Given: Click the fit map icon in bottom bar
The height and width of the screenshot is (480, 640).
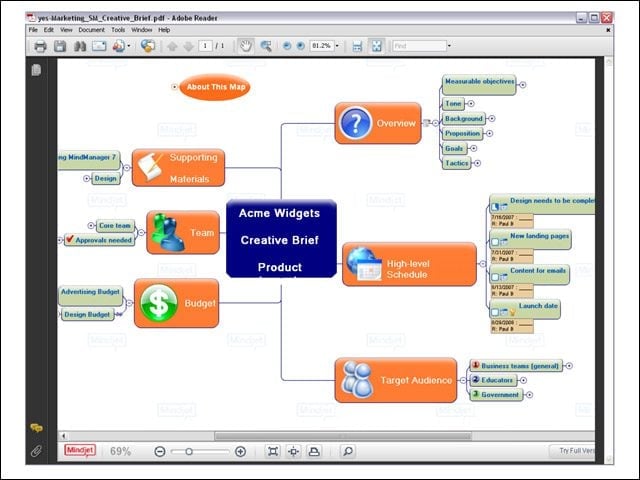Looking at the screenshot, I should (x=273, y=451).
